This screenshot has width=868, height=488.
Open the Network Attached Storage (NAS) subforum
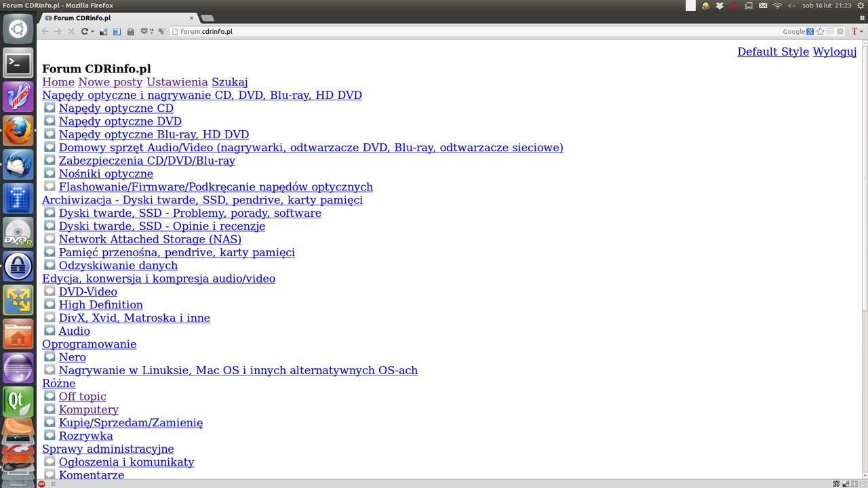(150, 239)
